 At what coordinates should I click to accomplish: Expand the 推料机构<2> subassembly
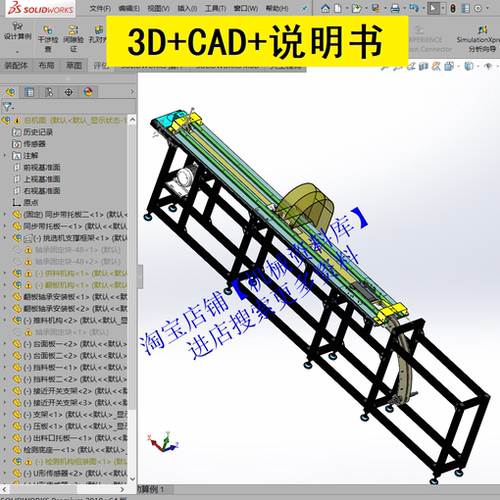pos(5,320)
